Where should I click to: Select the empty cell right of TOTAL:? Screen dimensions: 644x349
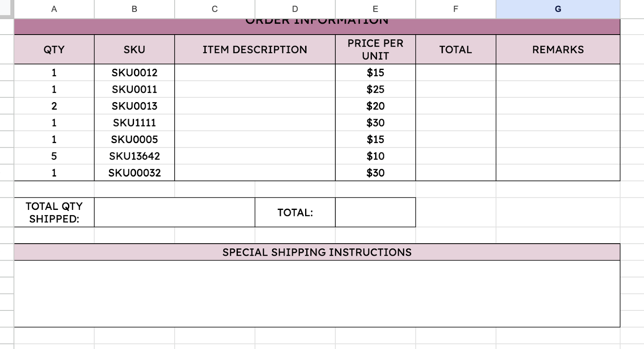point(375,212)
